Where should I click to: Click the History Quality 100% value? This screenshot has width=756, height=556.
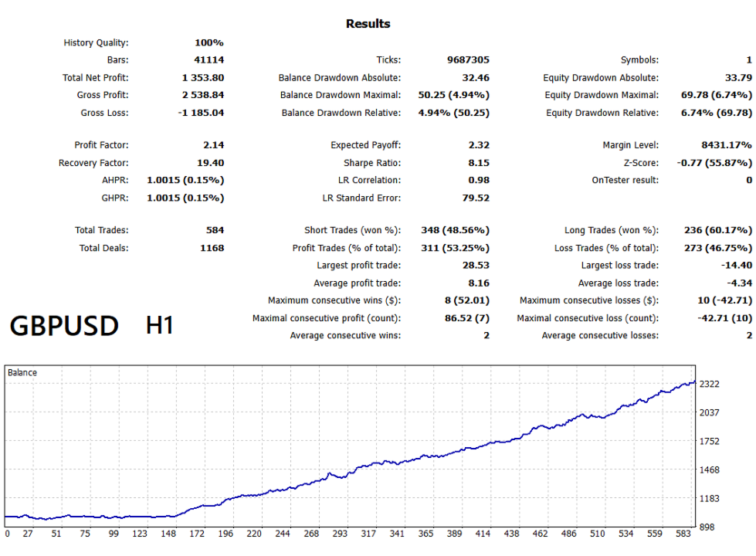coord(209,43)
